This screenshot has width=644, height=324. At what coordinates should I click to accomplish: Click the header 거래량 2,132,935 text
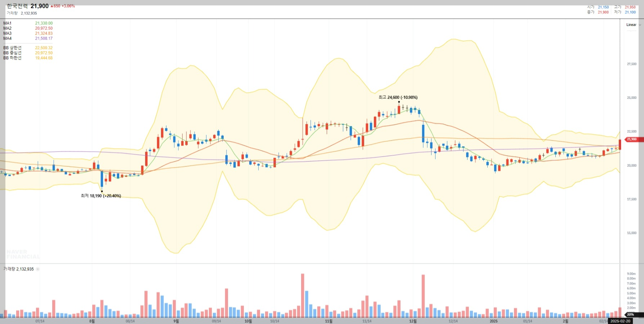click(x=22, y=13)
